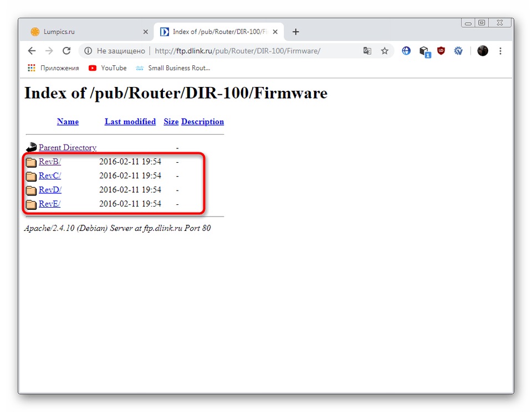Sort listing by Name column
532x412 pixels.
(x=68, y=121)
